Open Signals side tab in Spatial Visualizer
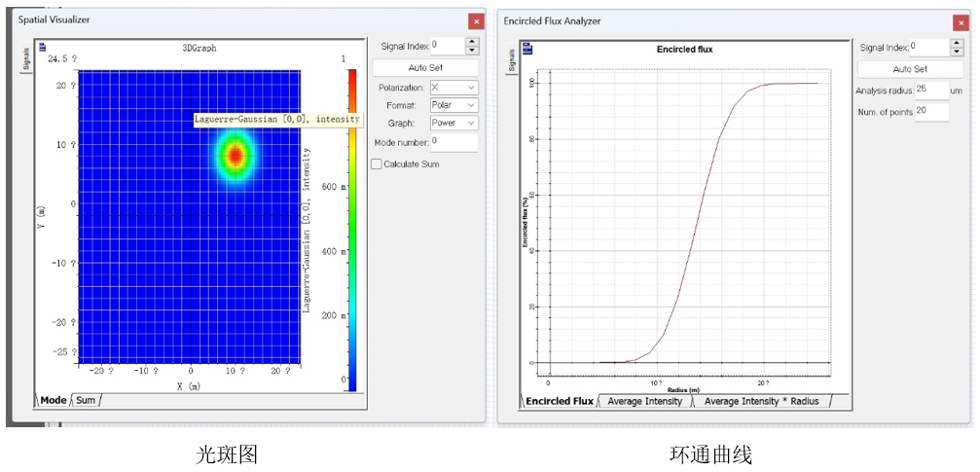The height and width of the screenshot is (472, 980). click(25, 59)
